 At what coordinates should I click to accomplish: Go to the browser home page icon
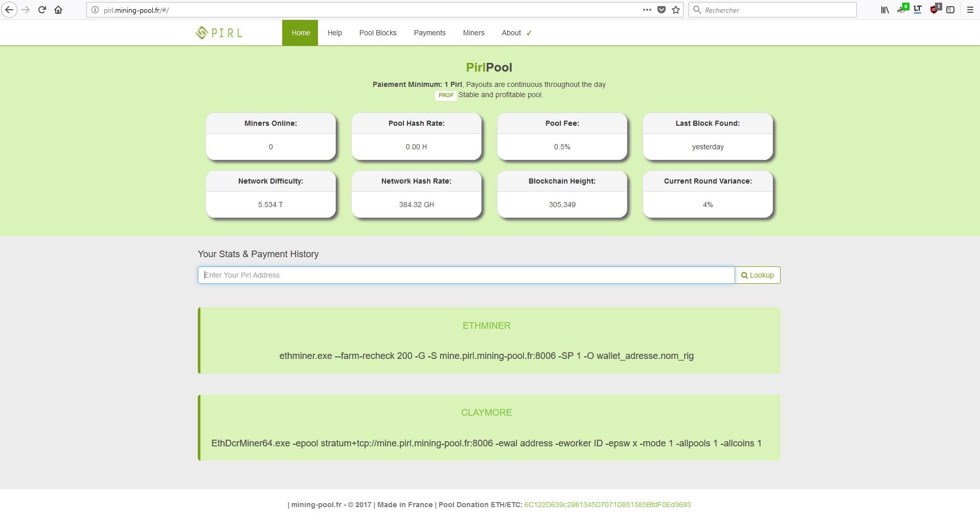click(x=58, y=10)
